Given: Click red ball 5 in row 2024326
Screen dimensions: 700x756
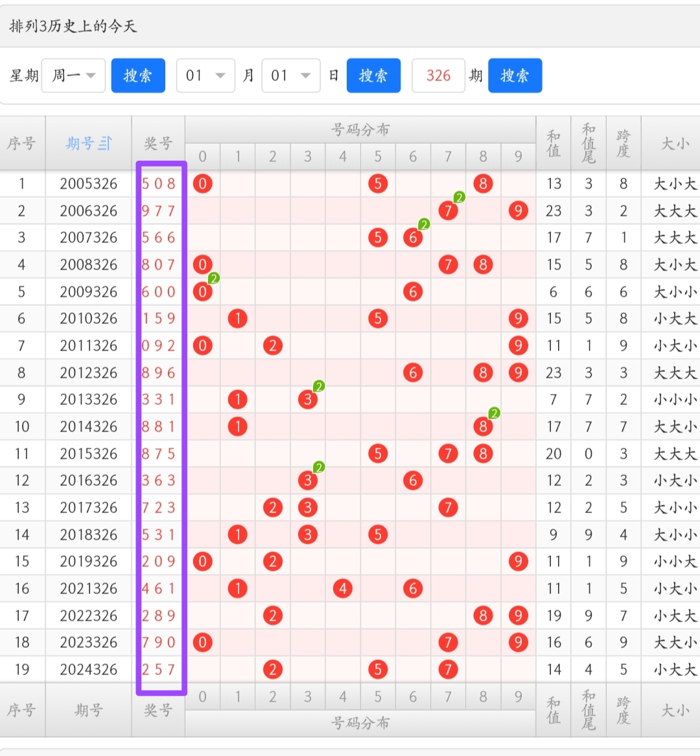Looking at the screenshot, I should tap(378, 669).
